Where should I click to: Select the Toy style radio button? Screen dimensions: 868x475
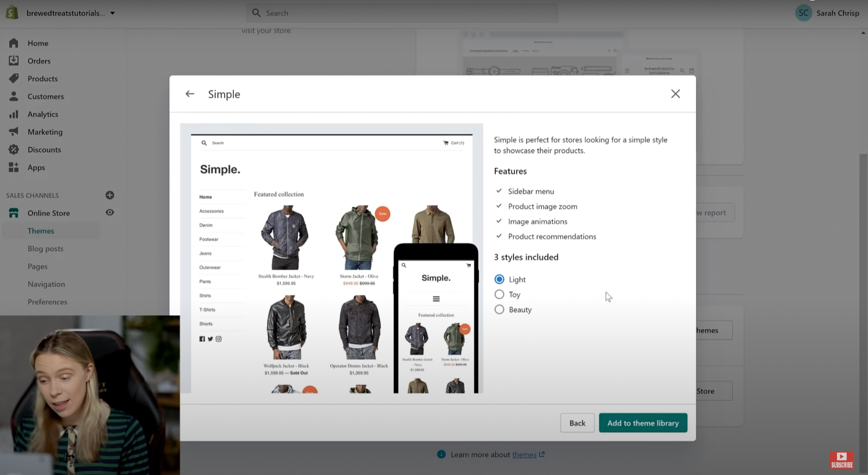tap(499, 294)
